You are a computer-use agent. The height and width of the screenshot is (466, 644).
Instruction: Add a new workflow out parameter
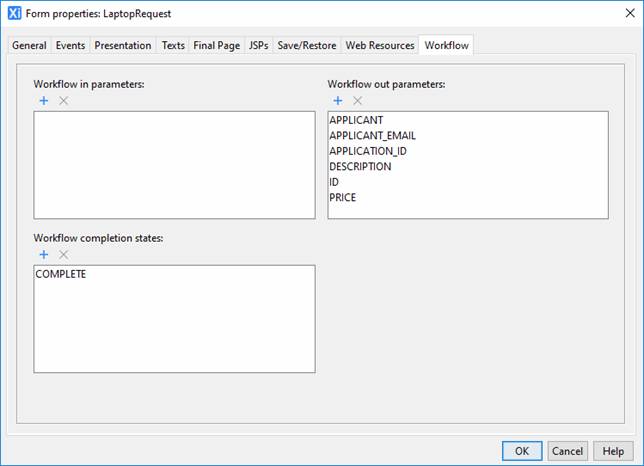338,101
